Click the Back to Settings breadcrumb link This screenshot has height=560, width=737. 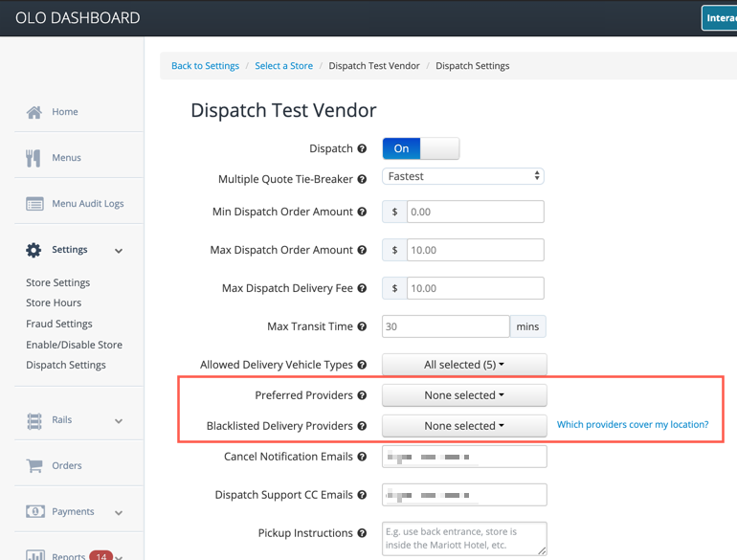pos(205,66)
